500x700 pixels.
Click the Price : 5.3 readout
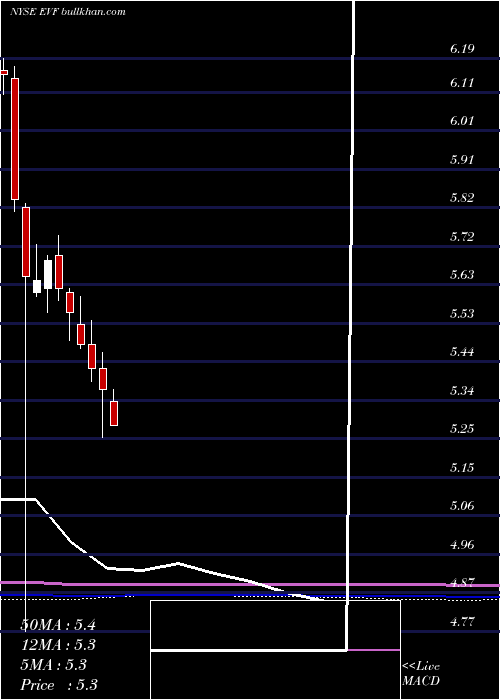coord(59,684)
